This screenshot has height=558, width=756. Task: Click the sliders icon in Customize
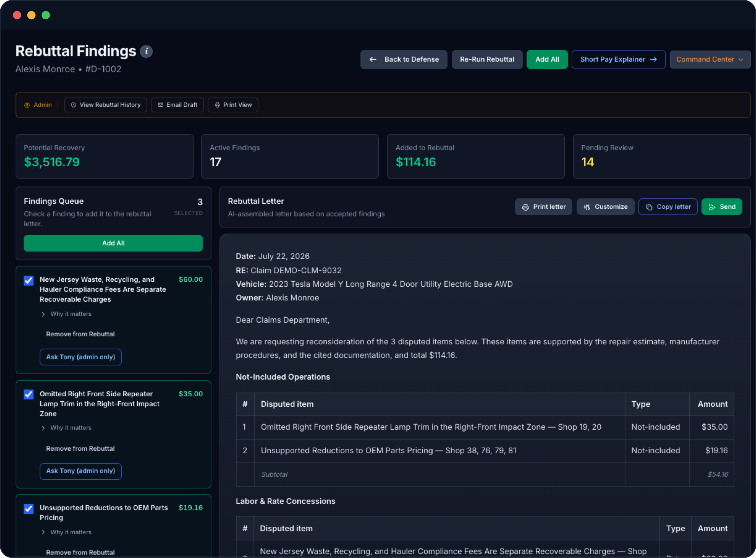pos(587,207)
